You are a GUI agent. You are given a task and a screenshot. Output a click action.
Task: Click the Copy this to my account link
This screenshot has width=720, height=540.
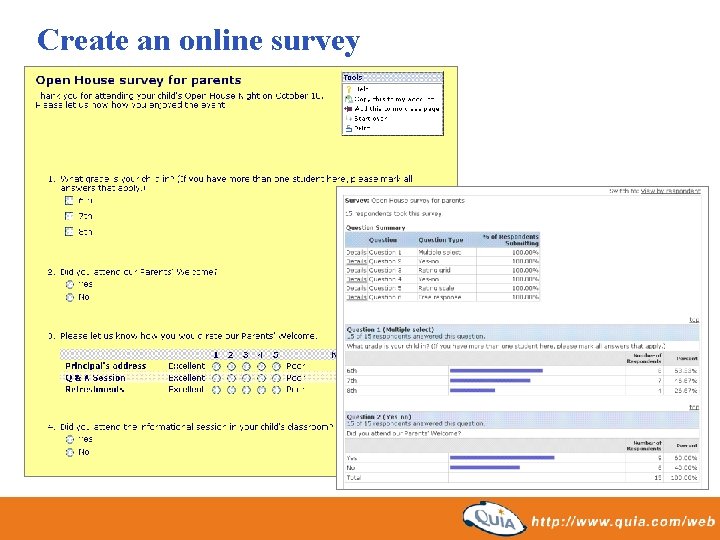click(x=394, y=99)
